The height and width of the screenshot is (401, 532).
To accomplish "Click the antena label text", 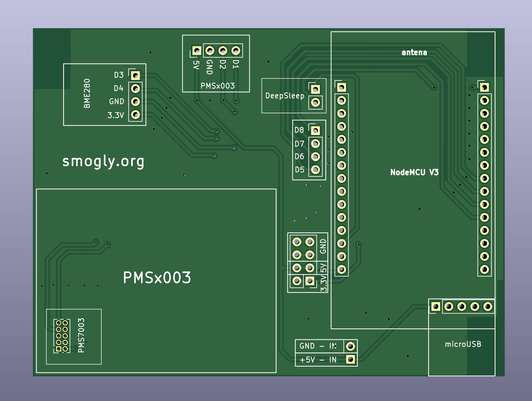I will [x=414, y=52].
